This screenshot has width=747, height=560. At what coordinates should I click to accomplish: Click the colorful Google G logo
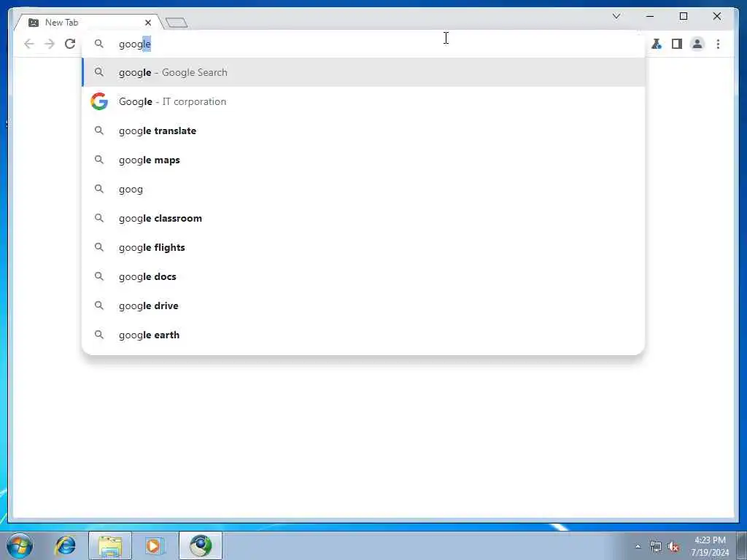point(99,101)
